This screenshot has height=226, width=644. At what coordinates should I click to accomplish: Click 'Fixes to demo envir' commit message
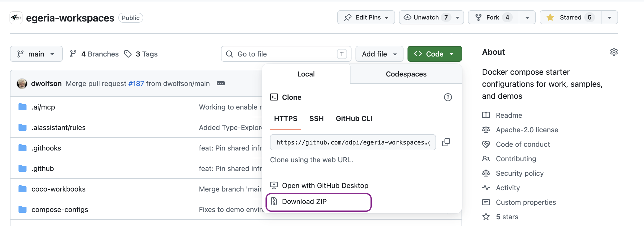click(x=230, y=209)
